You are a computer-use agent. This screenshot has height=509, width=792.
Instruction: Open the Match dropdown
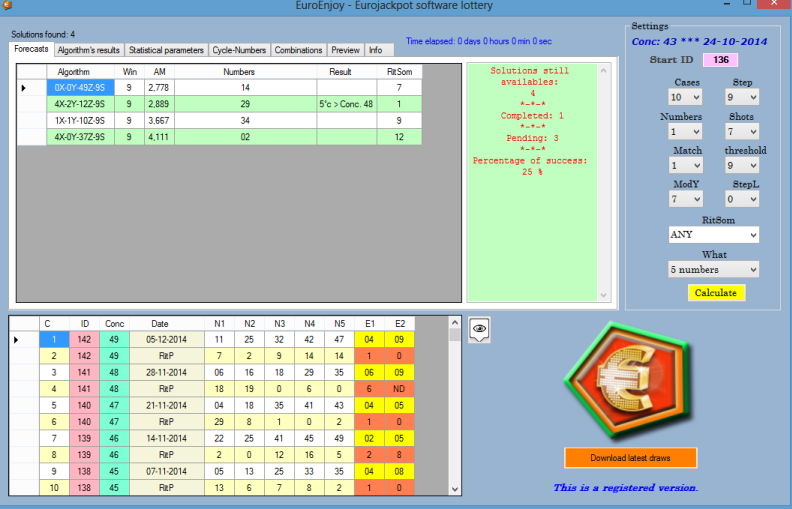pos(685,165)
